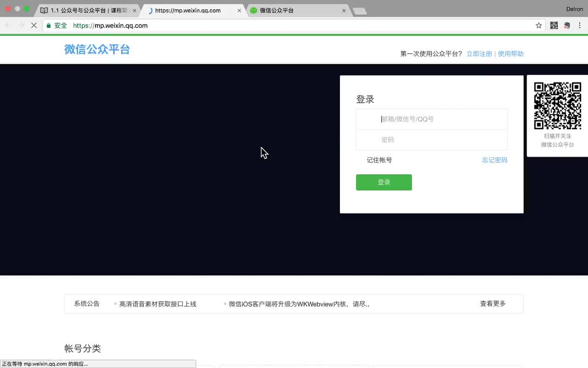Click the green 登录 button

tap(384, 182)
